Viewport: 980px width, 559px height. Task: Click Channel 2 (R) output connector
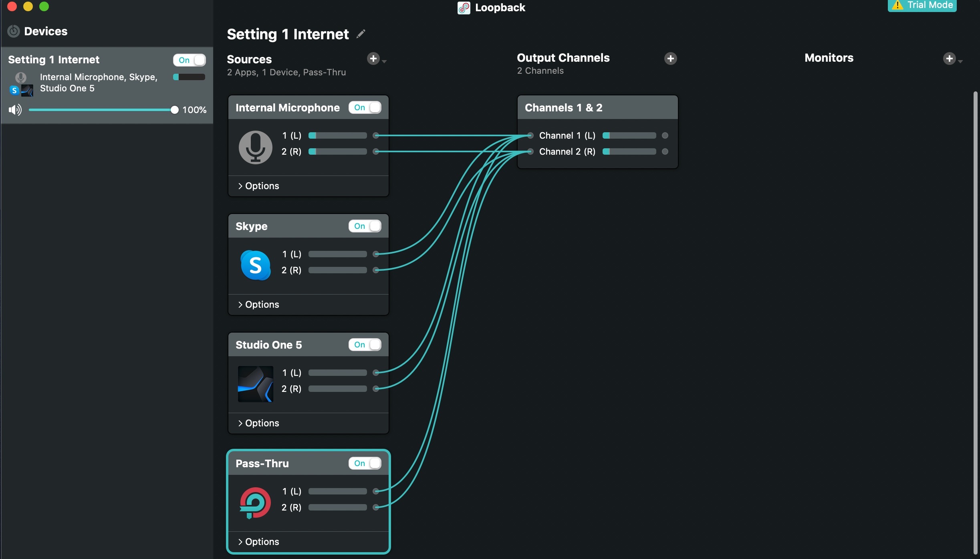tap(665, 151)
